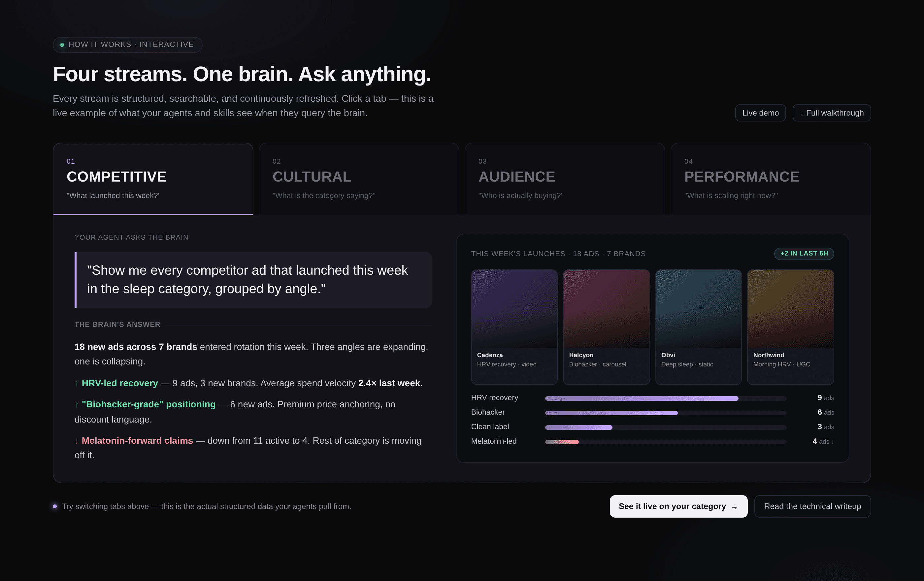Image resolution: width=924 pixels, height=581 pixels.
Task: Select the Audience stream tab
Action: [564, 179]
